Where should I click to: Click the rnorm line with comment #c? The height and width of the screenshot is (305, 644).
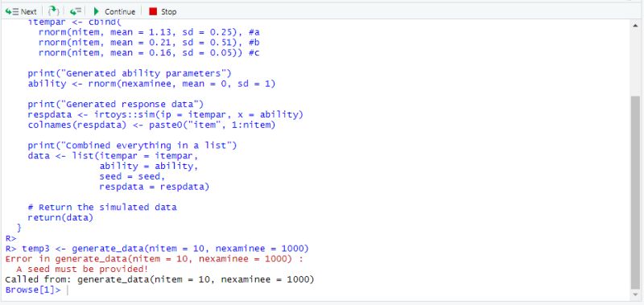pos(149,52)
